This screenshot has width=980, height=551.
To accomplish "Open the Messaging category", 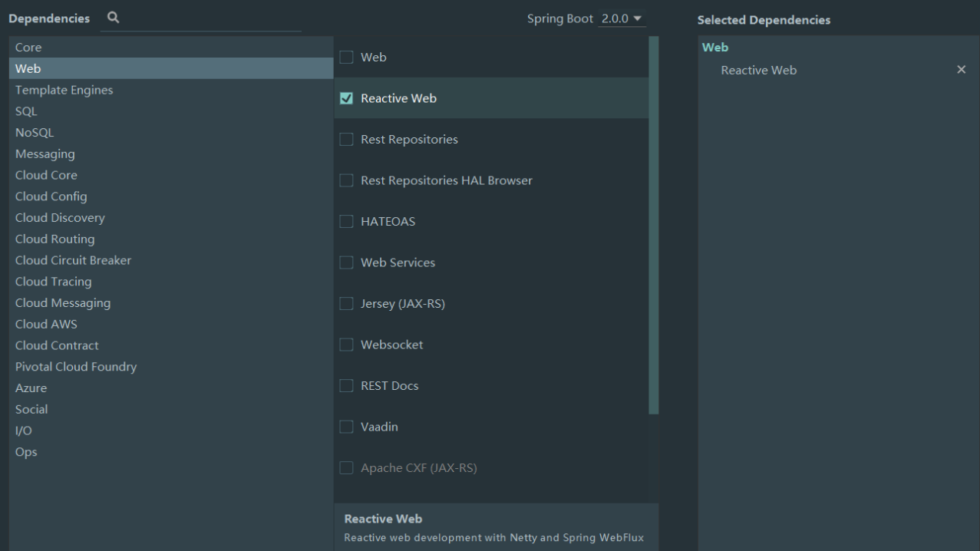I will point(171,153).
